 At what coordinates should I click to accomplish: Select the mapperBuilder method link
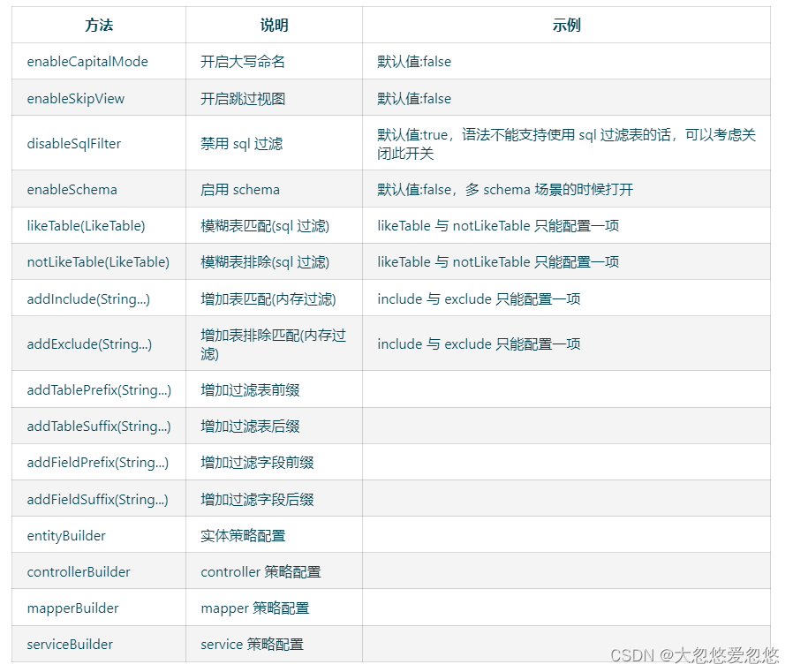71,608
